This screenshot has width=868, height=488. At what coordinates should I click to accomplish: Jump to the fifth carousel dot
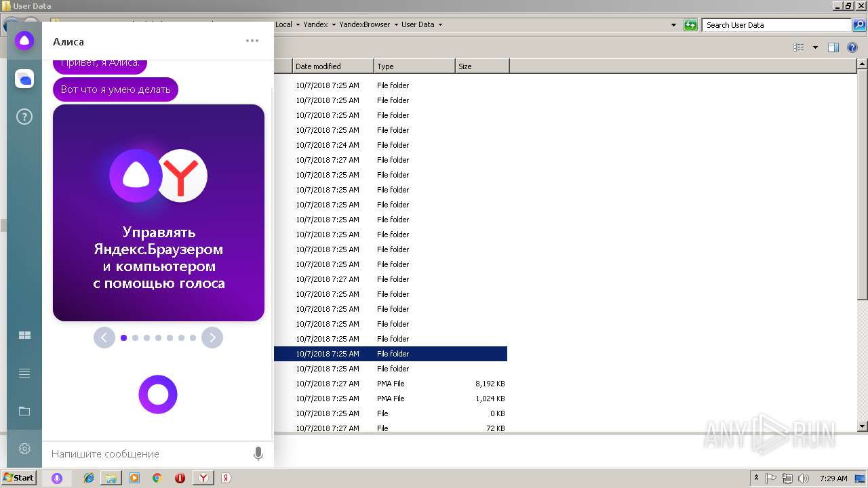tap(170, 338)
